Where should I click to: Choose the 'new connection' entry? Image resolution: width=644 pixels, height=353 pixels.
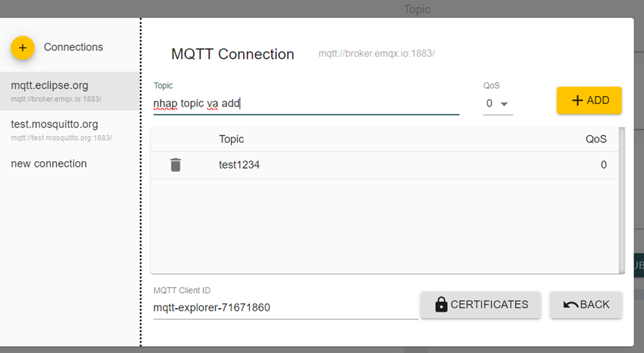pyautogui.click(x=49, y=164)
